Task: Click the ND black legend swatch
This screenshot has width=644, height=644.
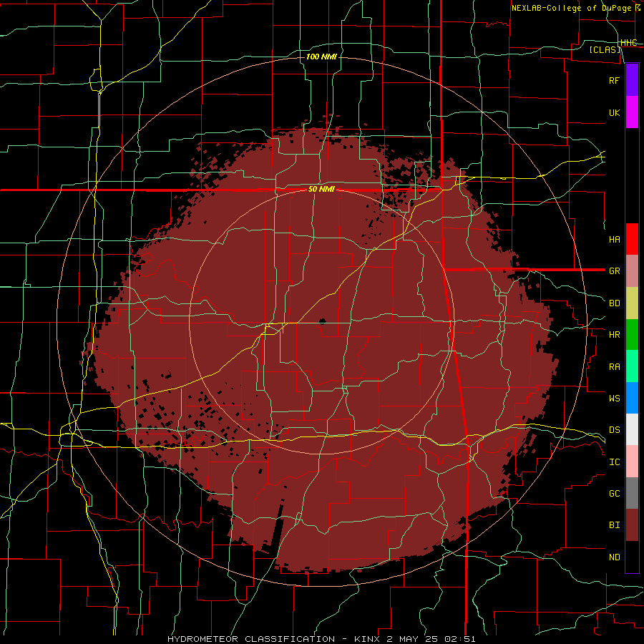Action: pos(632,557)
